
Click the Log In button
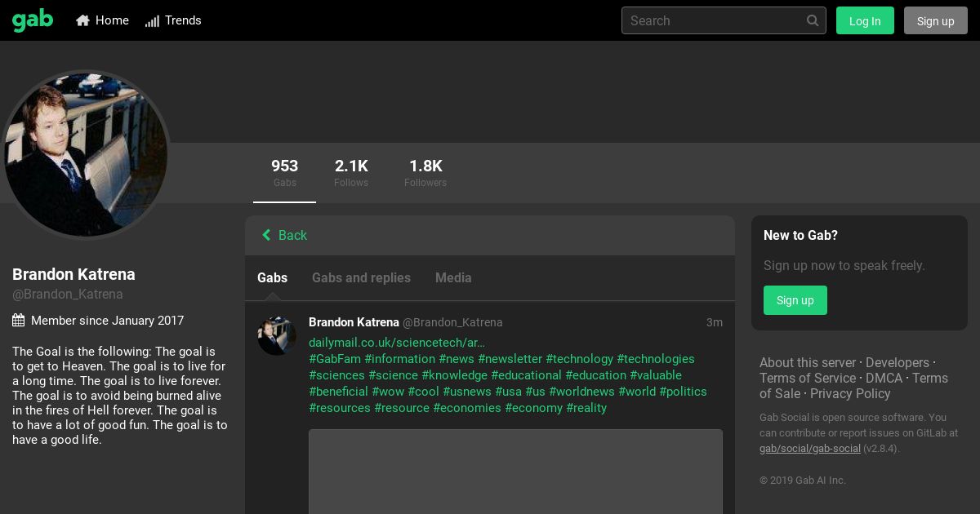tap(865, 20)
